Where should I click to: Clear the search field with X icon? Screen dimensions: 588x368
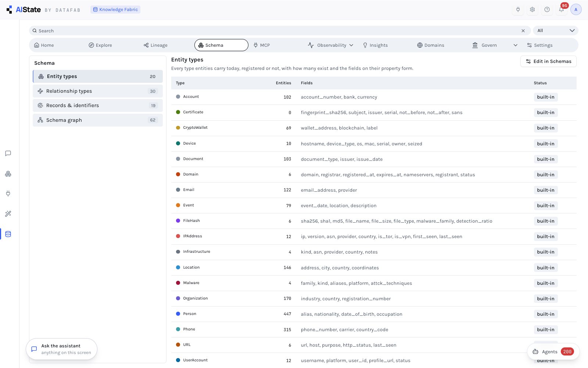point(523,31)
